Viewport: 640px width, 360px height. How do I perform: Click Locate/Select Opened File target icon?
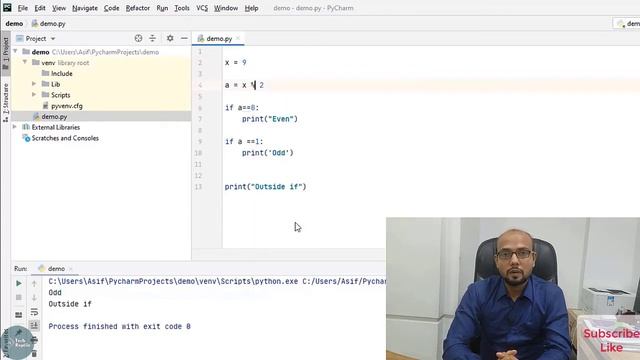138,38
